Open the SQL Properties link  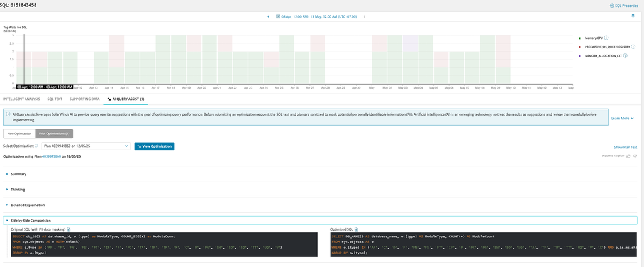(624, 5)
